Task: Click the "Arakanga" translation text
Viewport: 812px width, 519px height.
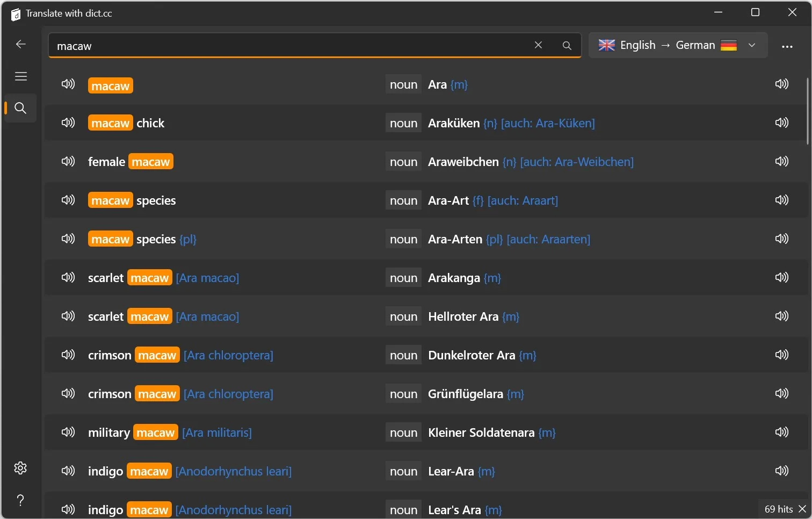Action: (x=454, y=278)
